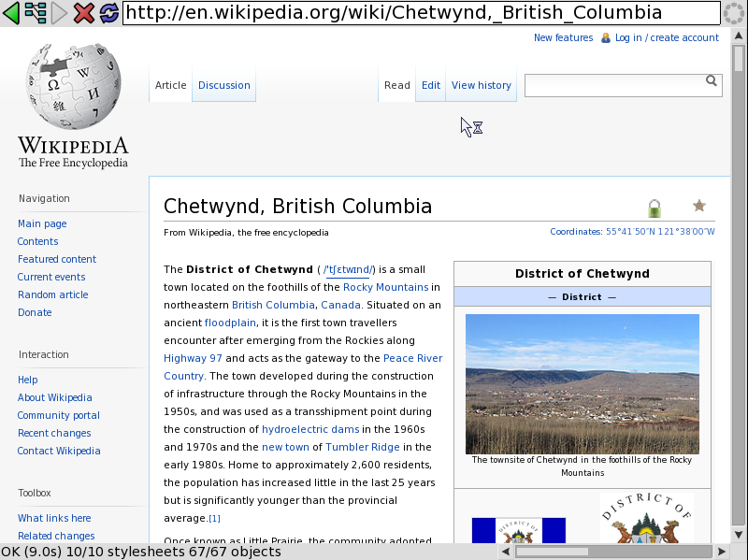748x560 pixels.
Task: Click the featured article star icon
Action: coord(698,206)
